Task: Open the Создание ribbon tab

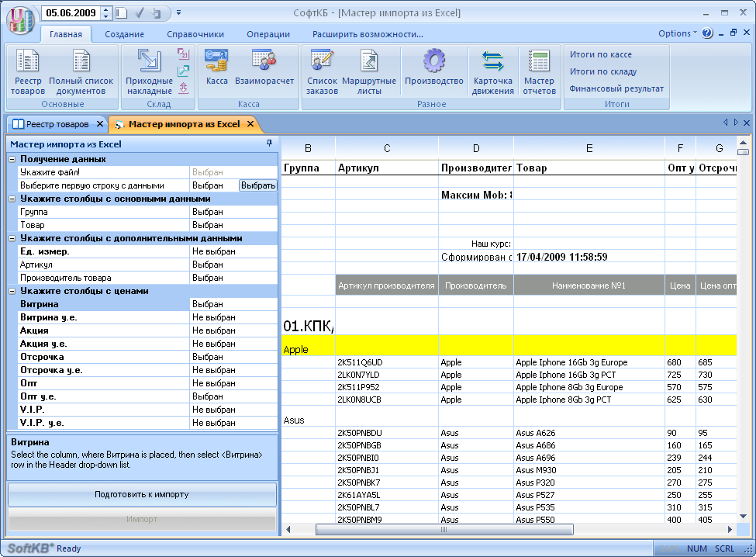Action: [124, 34]
